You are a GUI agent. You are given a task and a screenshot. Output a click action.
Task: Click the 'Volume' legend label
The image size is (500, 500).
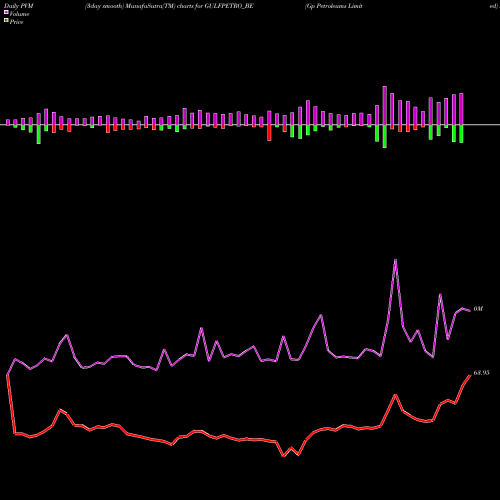click(x=19, y=14)
